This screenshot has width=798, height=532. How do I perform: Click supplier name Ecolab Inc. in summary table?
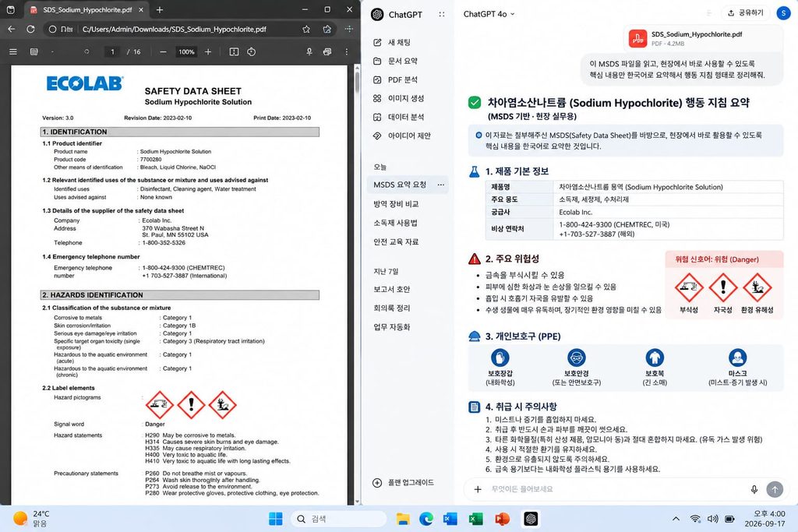tap(576, 212)
